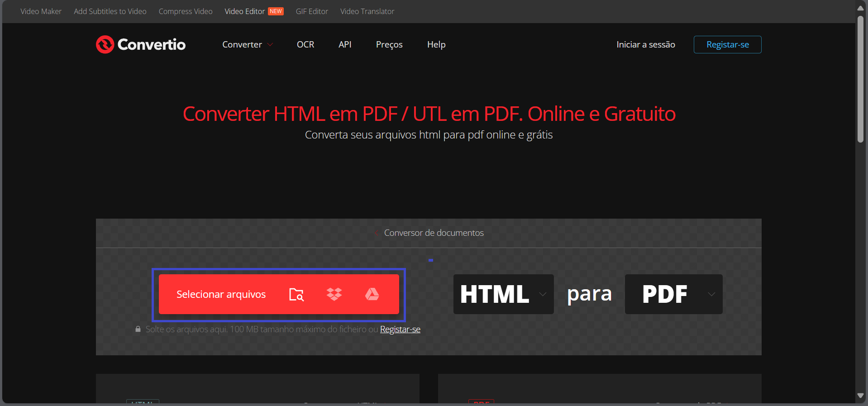Open Video Translator tool link

coord(367,11)
